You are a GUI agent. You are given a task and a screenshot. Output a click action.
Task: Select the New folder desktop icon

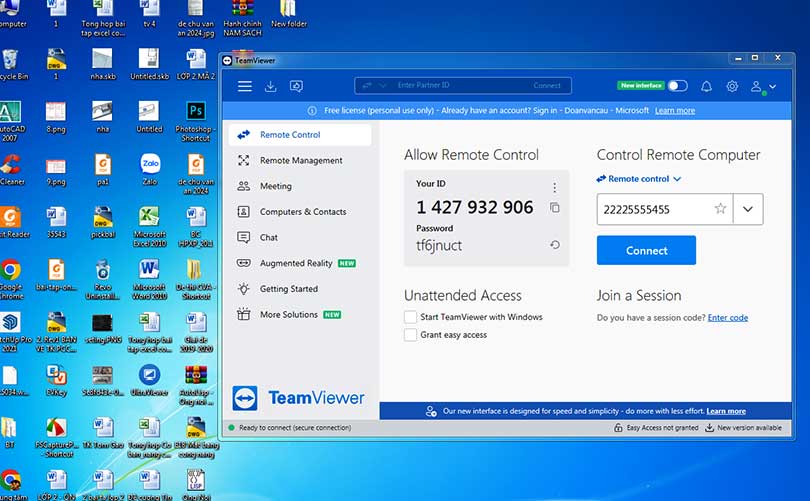click(x=289, y=14)
